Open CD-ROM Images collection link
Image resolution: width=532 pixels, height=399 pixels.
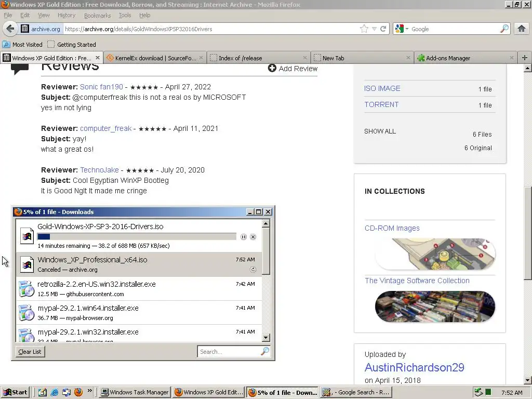point(392,228)
